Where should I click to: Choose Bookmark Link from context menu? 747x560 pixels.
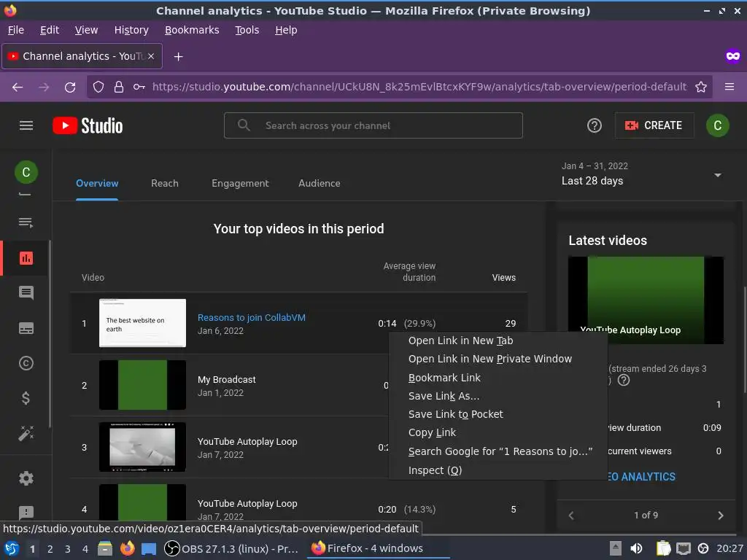tap(498, 378)
